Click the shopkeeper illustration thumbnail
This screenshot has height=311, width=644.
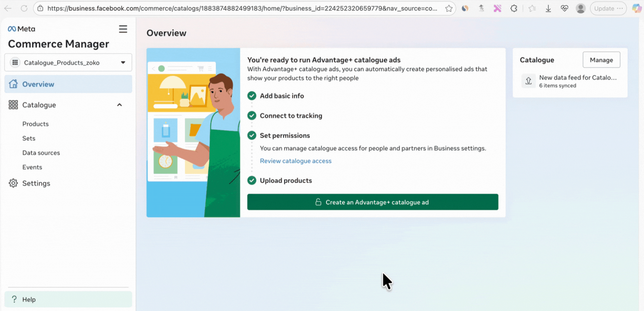click(193, 133)
